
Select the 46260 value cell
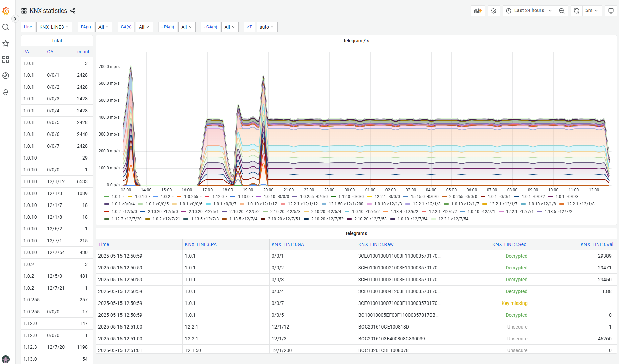[573, 339]
